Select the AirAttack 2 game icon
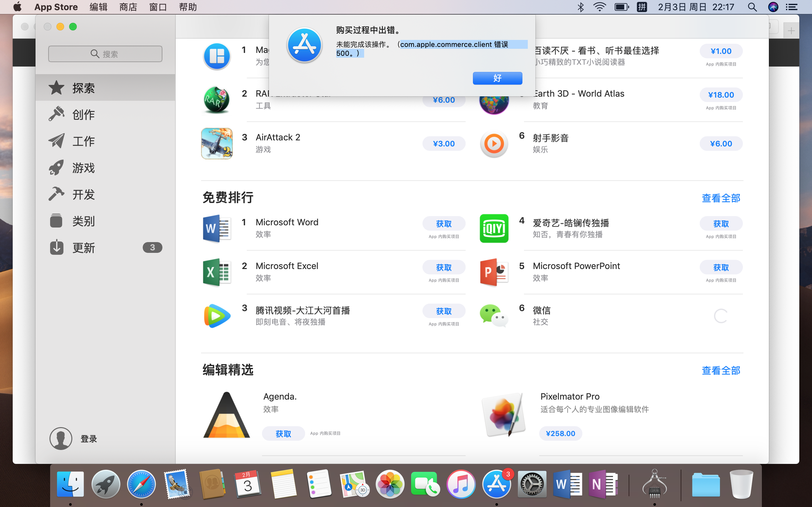The height and width of the screenshot is (507, 812). pyautogui.click(x=217, y=144)
